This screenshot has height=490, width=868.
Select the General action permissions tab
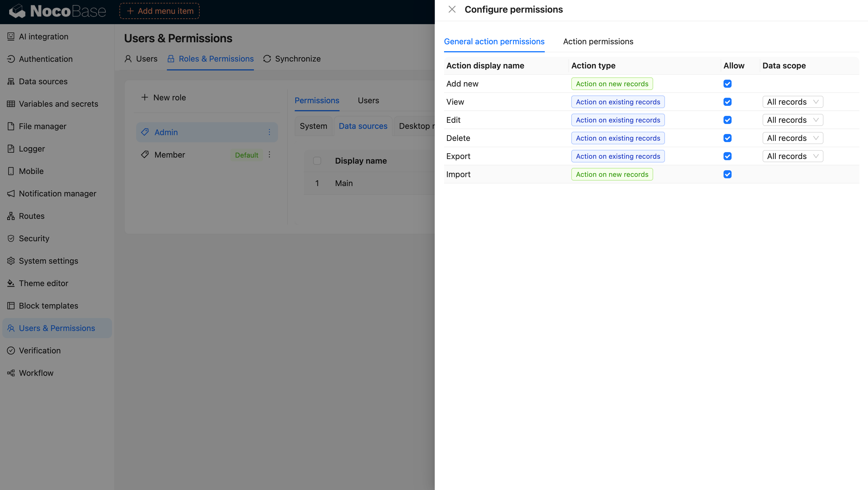[x=494, y=41]
